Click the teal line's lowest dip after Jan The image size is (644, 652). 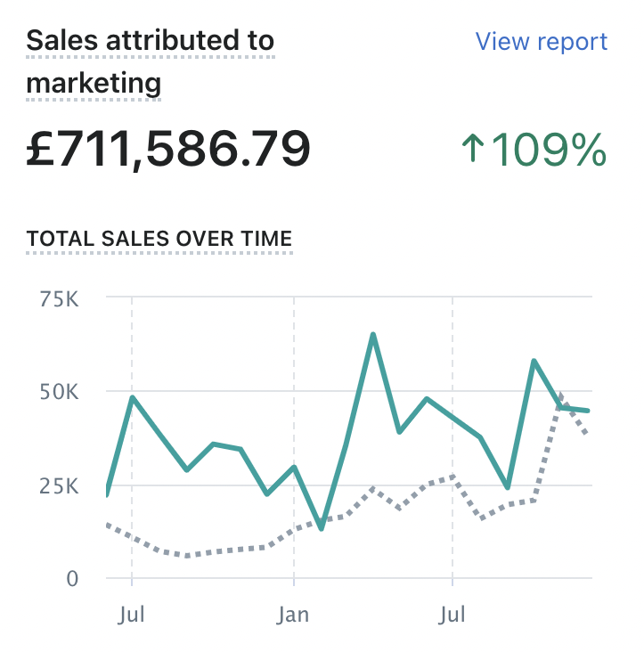321,529
